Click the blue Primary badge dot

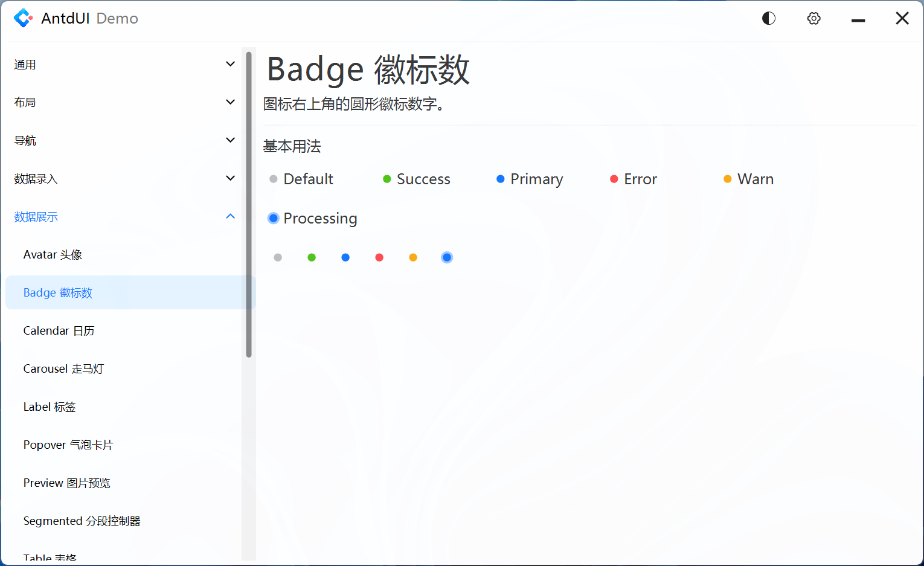click(x=501, y=179)
